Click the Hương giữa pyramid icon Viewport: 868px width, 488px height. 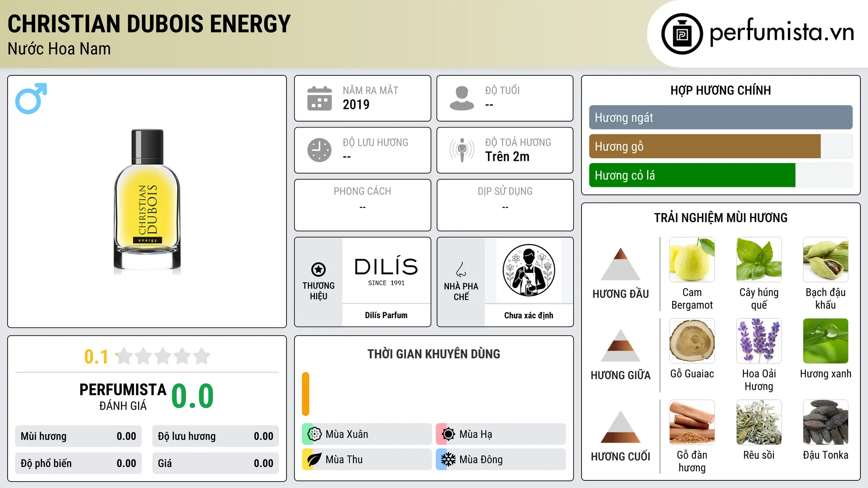click(620, 345)
